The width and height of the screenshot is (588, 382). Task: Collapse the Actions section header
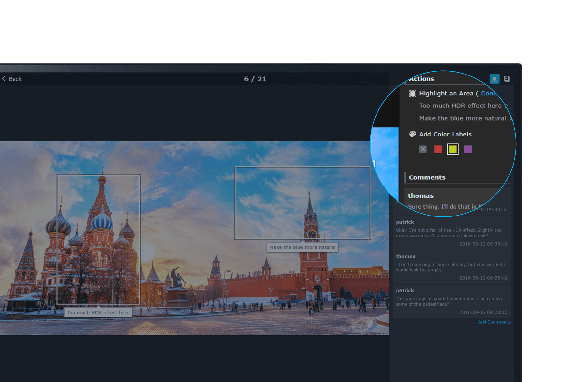coord(422,79)
